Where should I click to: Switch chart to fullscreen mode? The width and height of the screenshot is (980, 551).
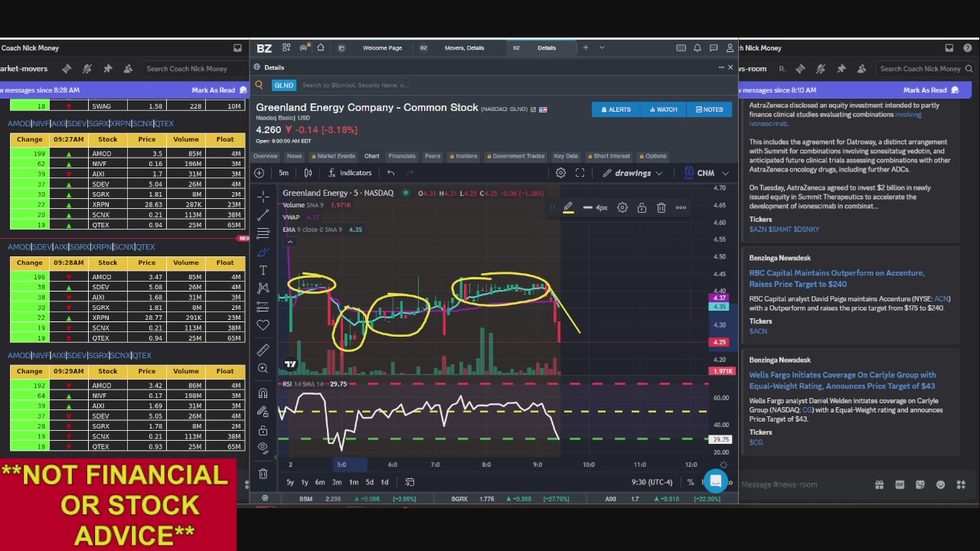(x=580, y=173)
